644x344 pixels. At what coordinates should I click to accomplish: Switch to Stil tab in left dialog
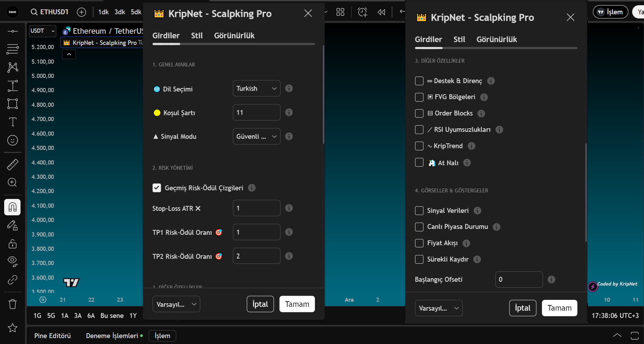197,35
